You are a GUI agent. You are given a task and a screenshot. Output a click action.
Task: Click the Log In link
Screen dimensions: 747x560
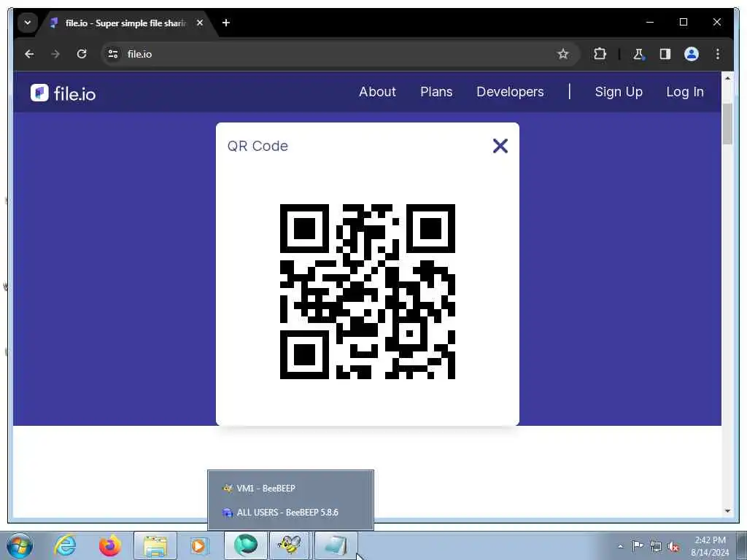pyautogui.click(x=684, y=92)
